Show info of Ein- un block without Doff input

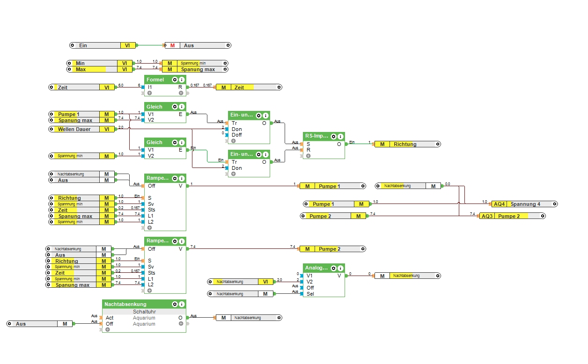265,154
